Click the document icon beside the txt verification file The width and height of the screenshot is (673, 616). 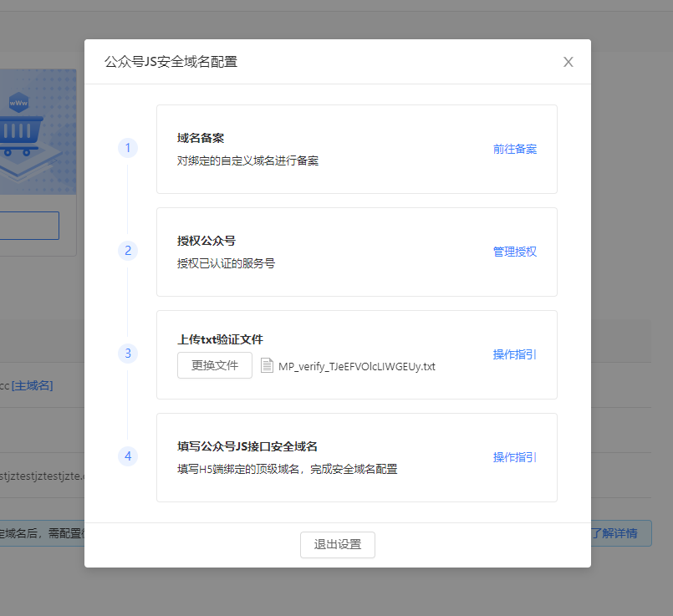pos(266,365)
